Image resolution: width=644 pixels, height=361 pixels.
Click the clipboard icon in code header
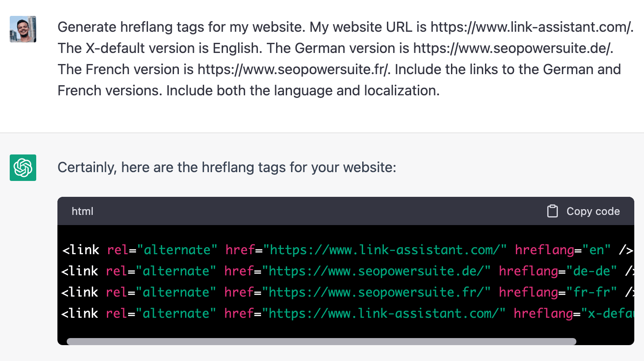[552, 211]
